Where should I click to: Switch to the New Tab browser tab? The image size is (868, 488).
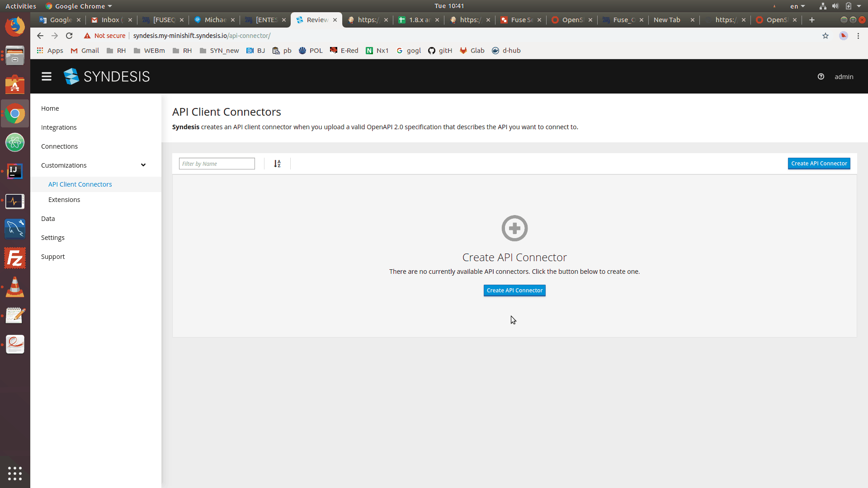point(667,20)
